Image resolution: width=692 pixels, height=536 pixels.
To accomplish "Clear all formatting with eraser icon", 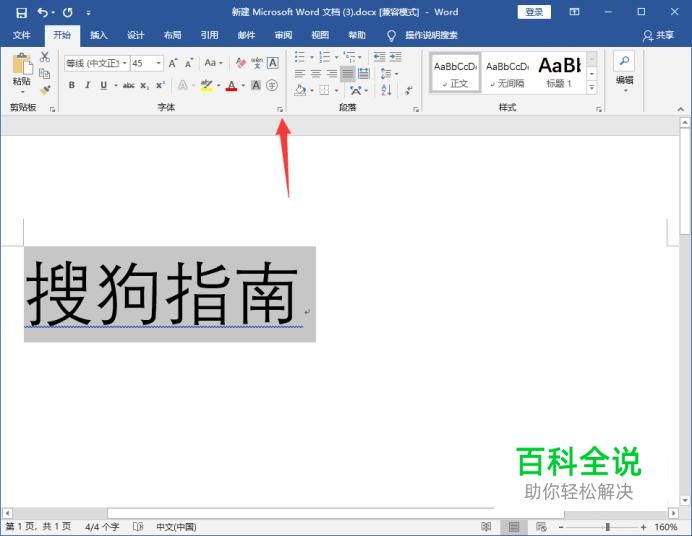I will pos(241,63).
